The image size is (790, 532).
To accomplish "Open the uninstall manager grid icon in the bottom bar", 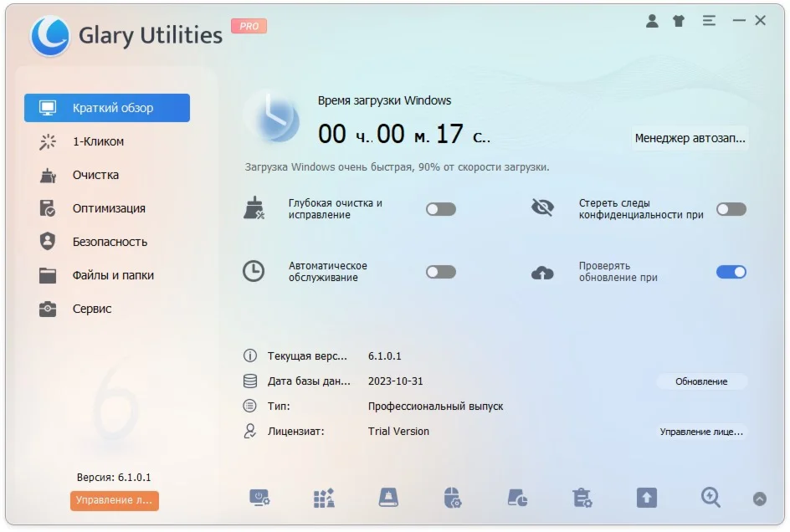I will tap(324, 498).
